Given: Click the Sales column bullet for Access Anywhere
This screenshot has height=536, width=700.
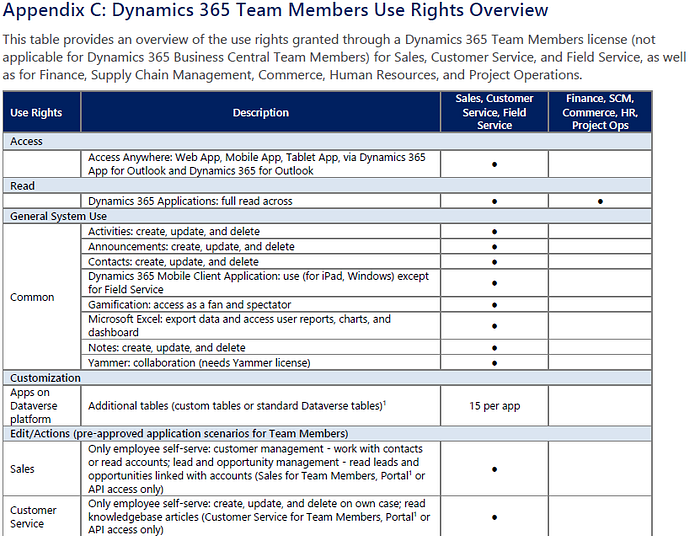Looking at the screenshot, I should tap(494, 164).
